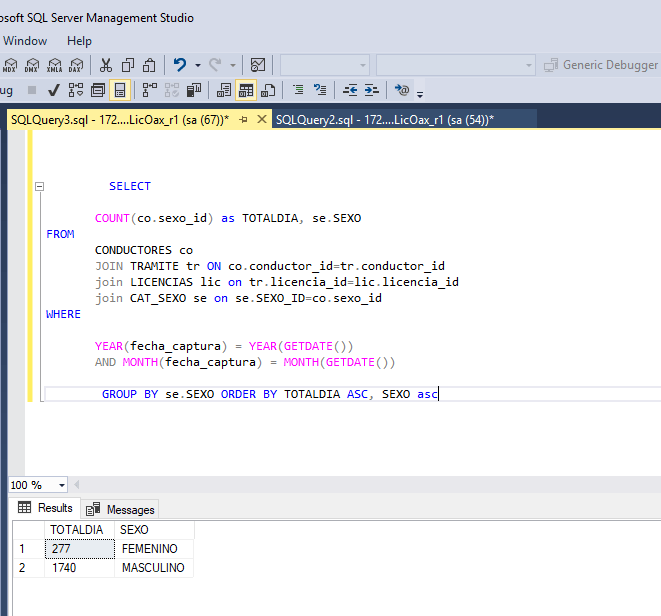Open the Solution Configurations combo box
Viewport: 661px width, 616px height.
325,65
